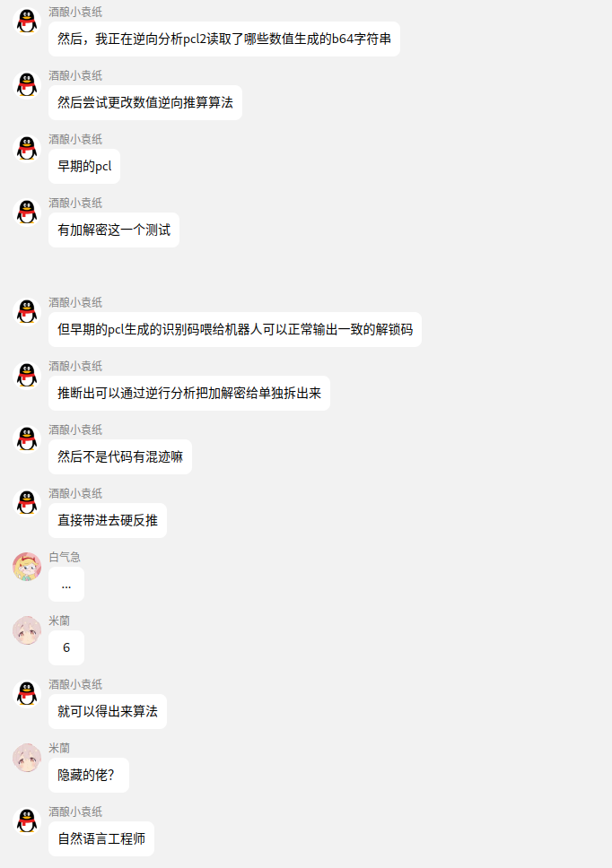Select the 推断出可以通过逆行分析 message bubble
This screenshot has width=612, height=868.
[189, 393]
